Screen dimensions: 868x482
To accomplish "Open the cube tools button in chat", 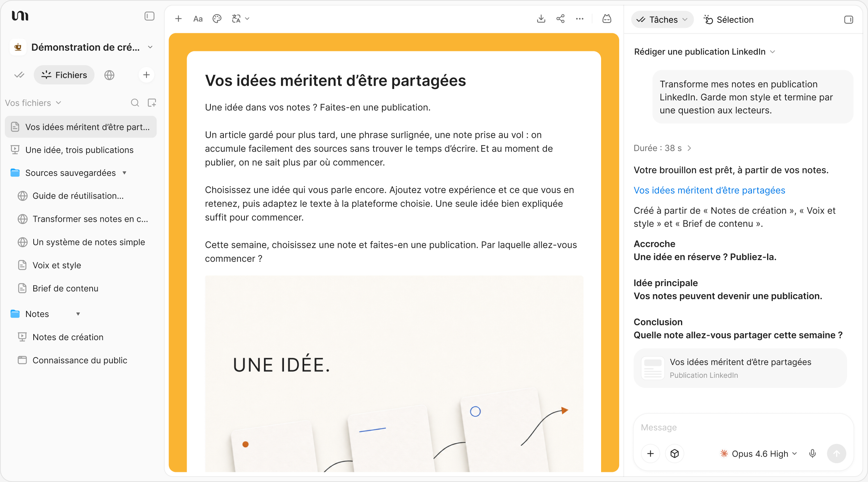I will tap(675, 453).
